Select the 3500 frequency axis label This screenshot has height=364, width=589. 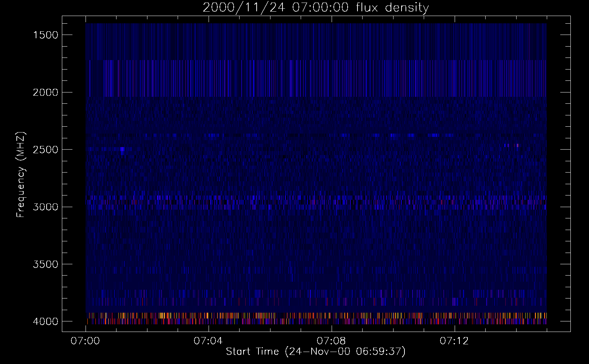pos(46,264)
